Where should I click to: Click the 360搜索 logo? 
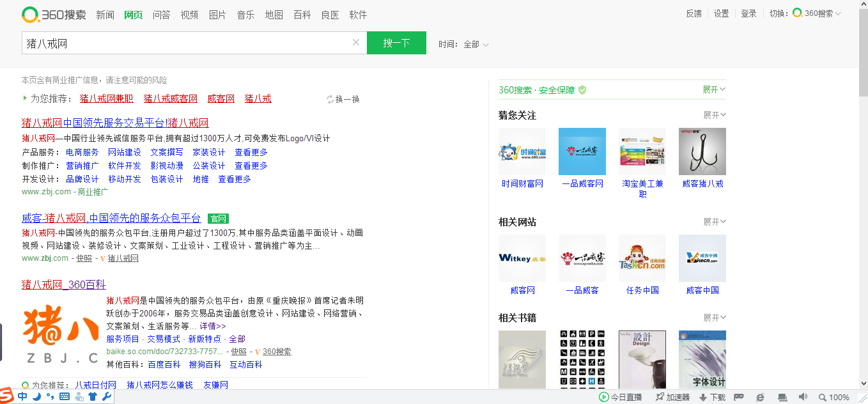coord(54,14)
